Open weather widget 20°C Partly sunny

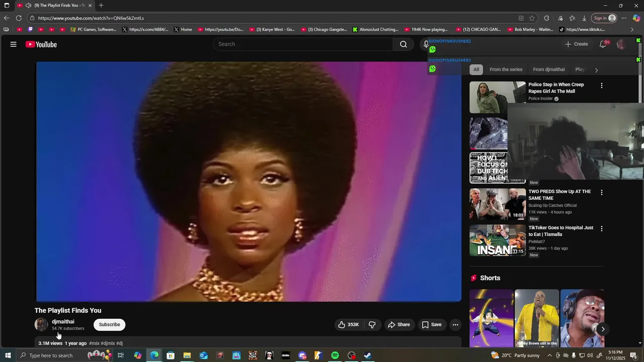515,355
